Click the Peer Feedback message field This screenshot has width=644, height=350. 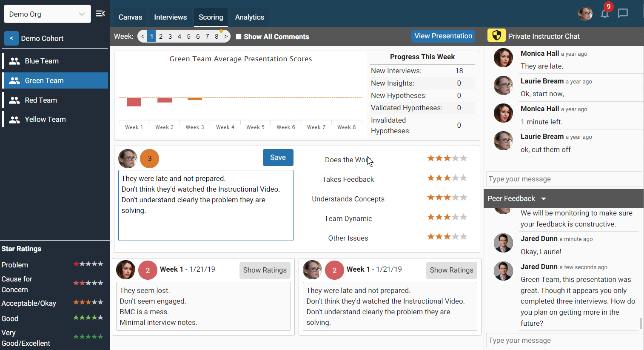click(x=564, y=340)
